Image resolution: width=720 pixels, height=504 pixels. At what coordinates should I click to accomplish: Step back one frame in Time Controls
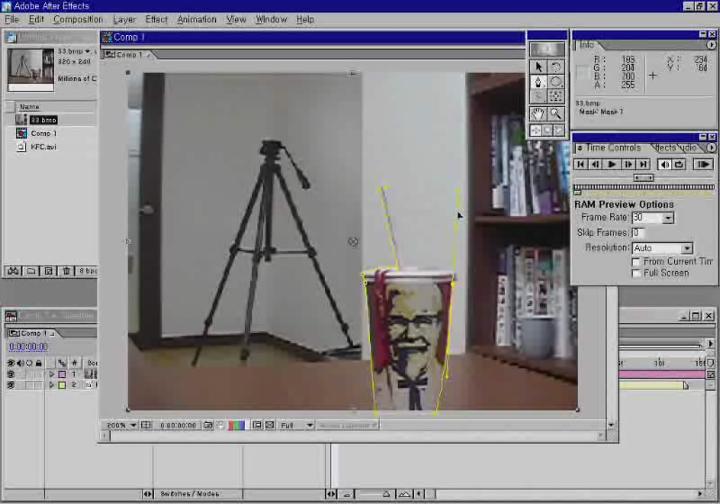[x=596, y=164]
